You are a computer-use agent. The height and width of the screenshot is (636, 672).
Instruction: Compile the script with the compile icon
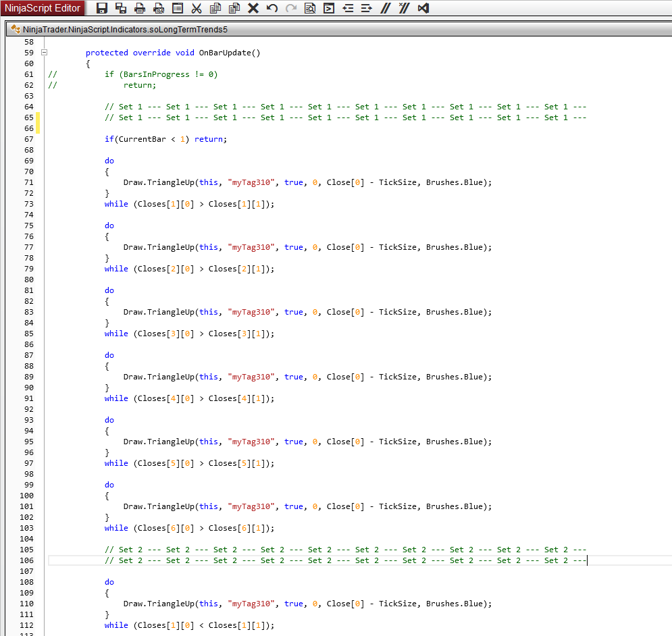(x=329, y=8)
